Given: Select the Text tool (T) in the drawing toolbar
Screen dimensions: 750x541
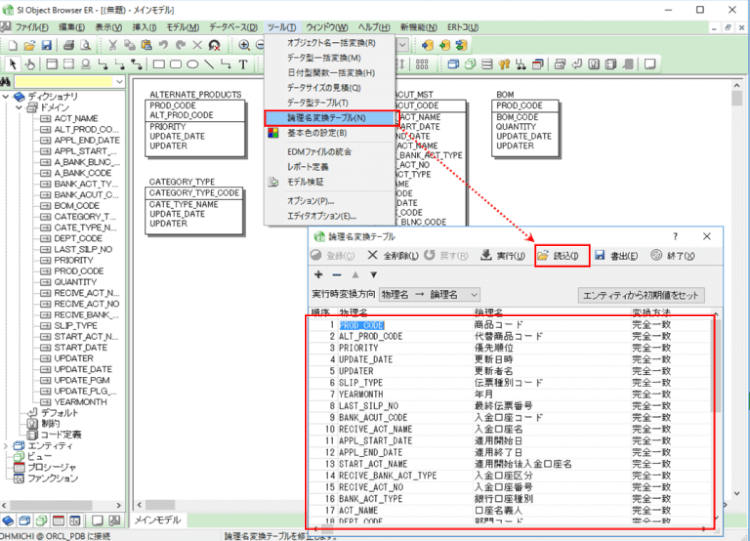Looking at the screenshot, I should coord(243,64).
